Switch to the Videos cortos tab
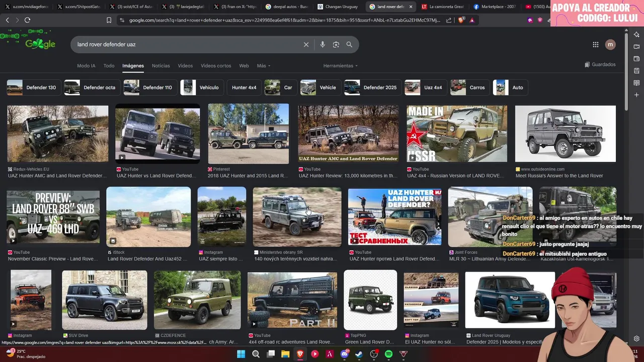This screenshot has width=644, height=362. click(216, 66)
